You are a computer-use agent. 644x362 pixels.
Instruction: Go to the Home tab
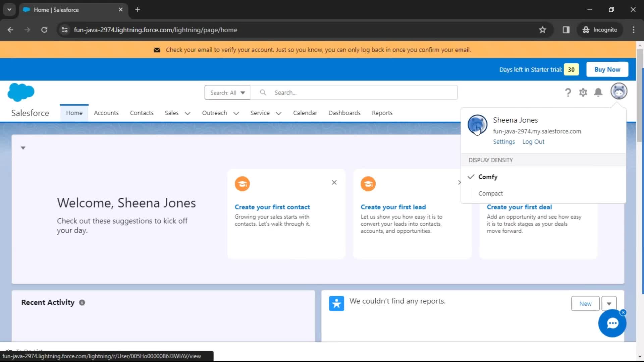click(74, 113)
